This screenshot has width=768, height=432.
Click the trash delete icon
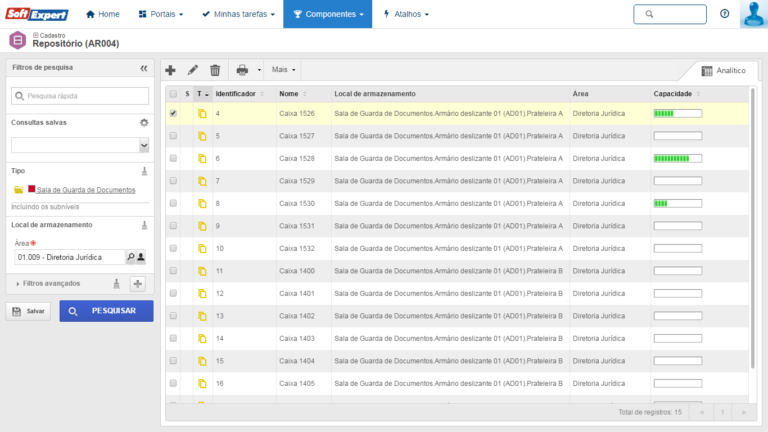click(215, 70)
